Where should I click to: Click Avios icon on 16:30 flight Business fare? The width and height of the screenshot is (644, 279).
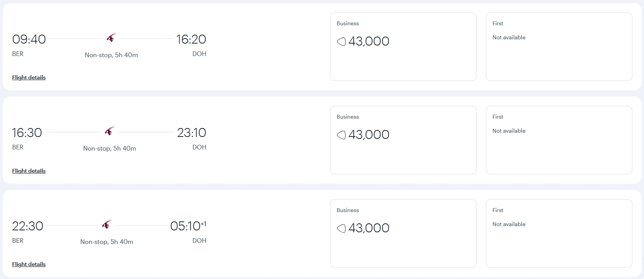pos(341,135)
